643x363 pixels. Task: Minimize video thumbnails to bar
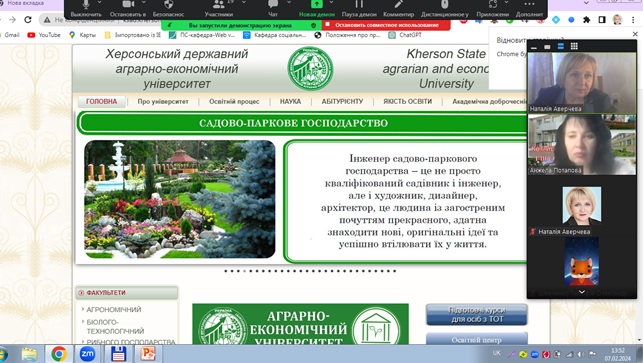[x=534, y=48]
